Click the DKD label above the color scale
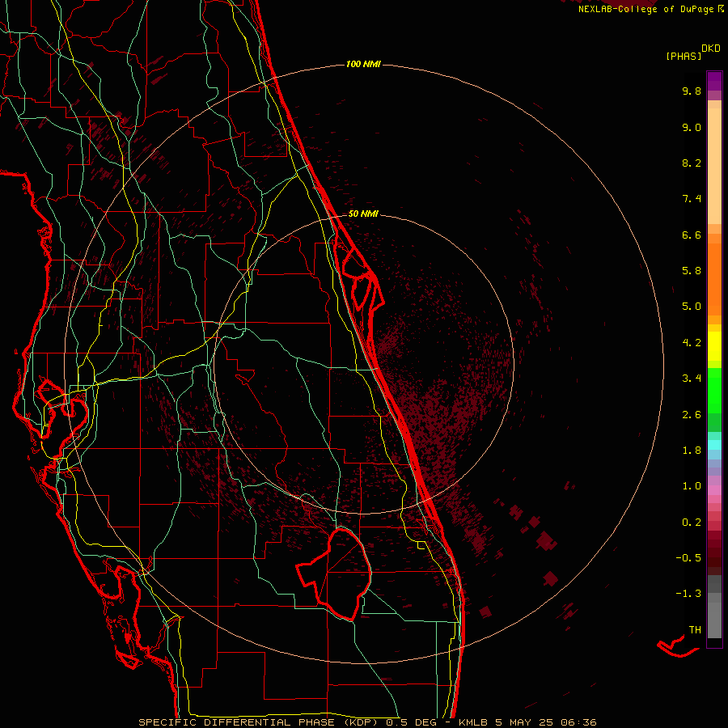The width and height of the screenshot is (728, 728). coord(711,49)
